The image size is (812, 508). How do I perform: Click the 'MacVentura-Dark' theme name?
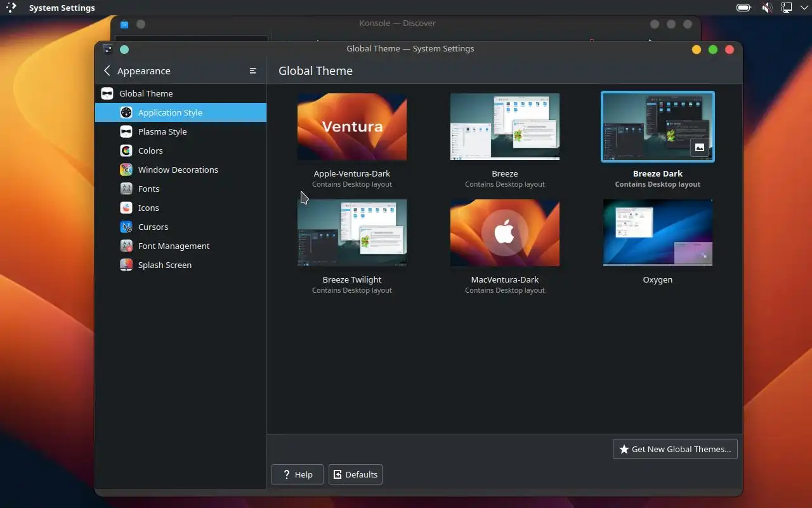pos(505,279)
